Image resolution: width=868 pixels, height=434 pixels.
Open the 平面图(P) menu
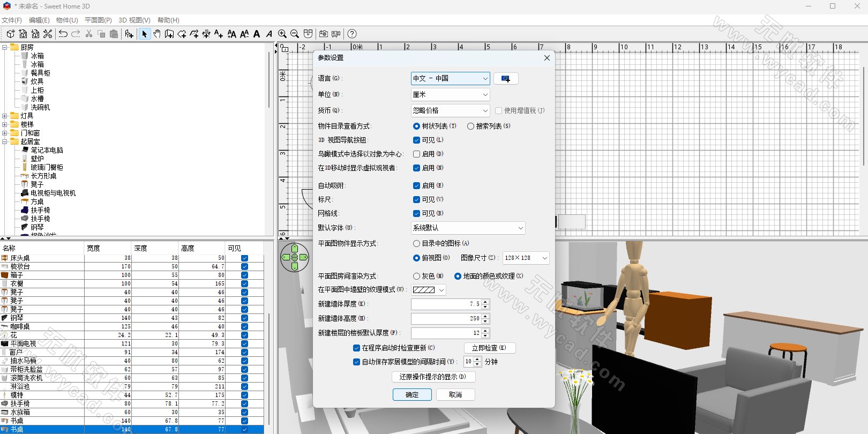point(98,20)
